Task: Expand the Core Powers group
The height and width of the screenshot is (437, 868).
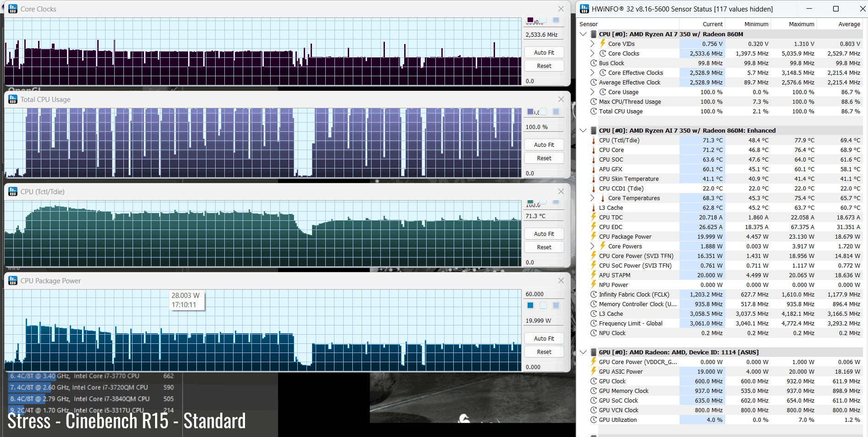Action: click(x=592, y=246)
